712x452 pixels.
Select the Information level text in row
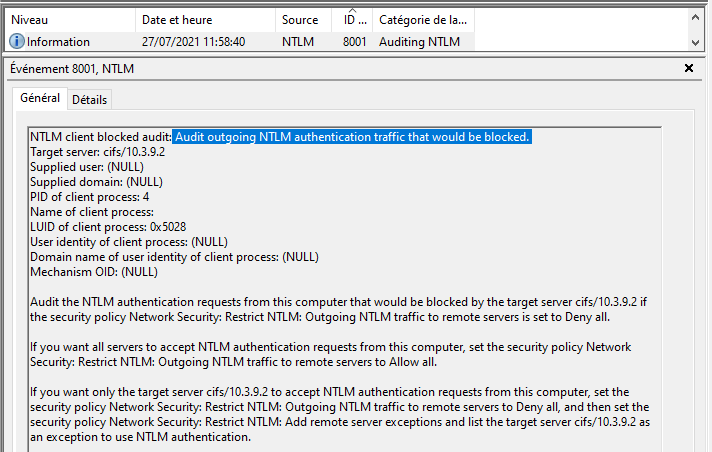coord(58,42)
